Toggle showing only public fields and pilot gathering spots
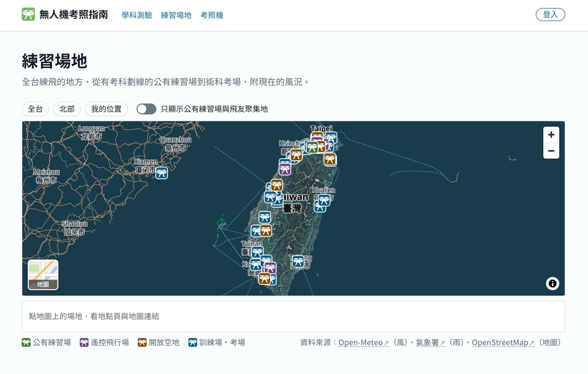The height and width of the screenshot is (374, 588). point(147,109)
